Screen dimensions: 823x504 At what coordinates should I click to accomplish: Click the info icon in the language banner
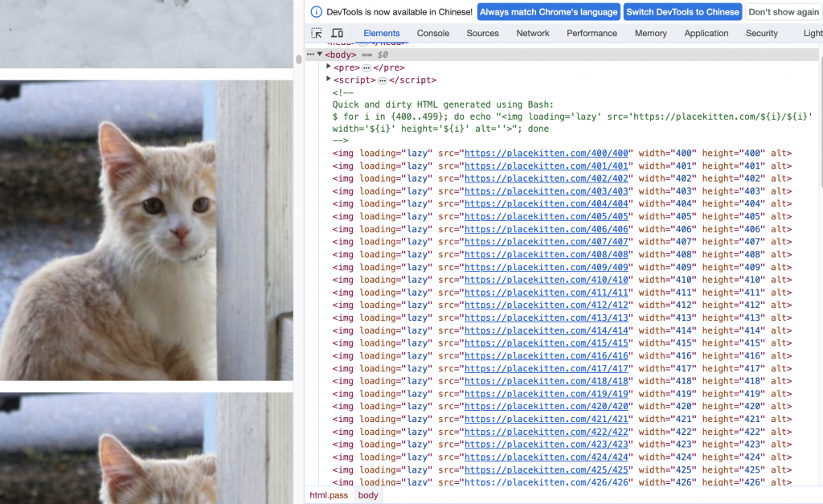click(x=316, y=11)
